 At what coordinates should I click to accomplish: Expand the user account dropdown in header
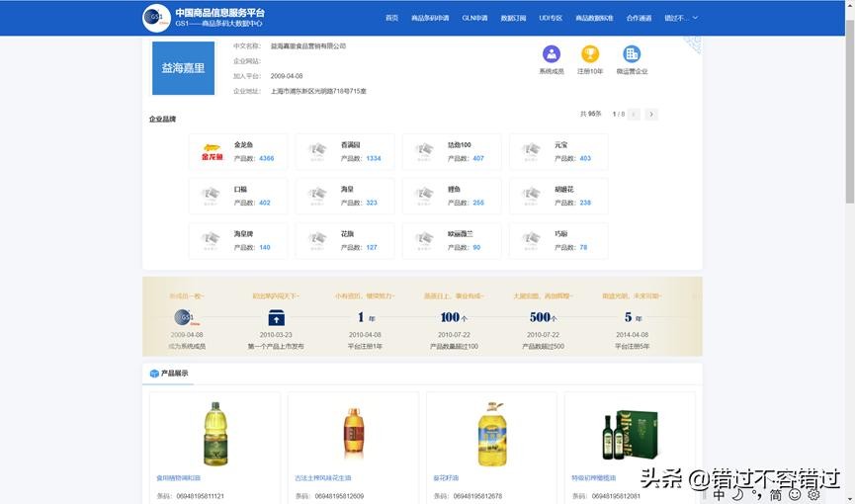pos(681,18)
